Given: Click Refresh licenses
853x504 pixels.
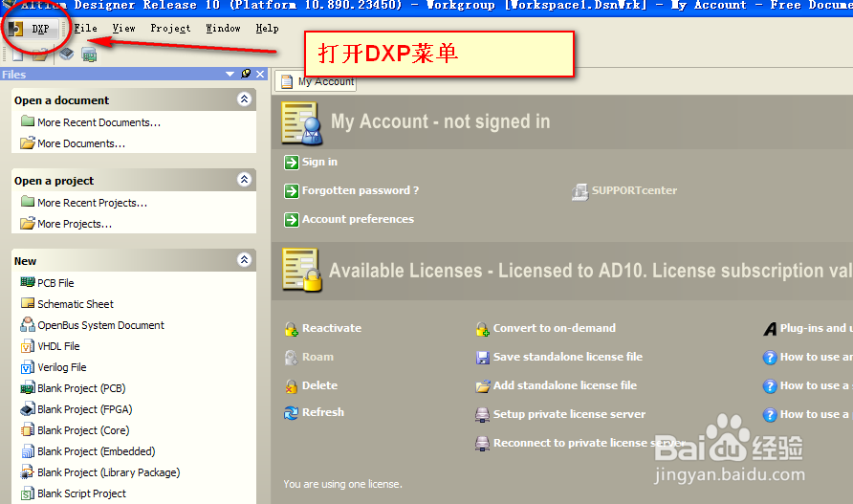Looking at the screenshot, I should coord(322,412).
